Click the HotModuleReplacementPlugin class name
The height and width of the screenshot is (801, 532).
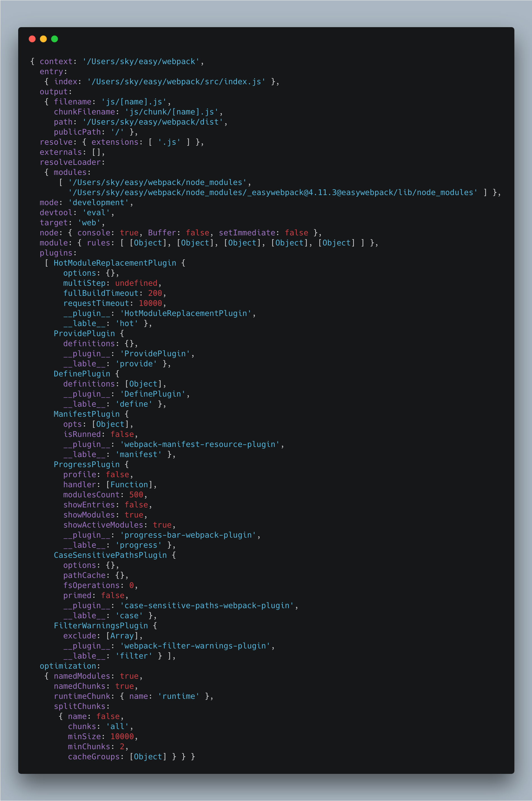[115, 263]
